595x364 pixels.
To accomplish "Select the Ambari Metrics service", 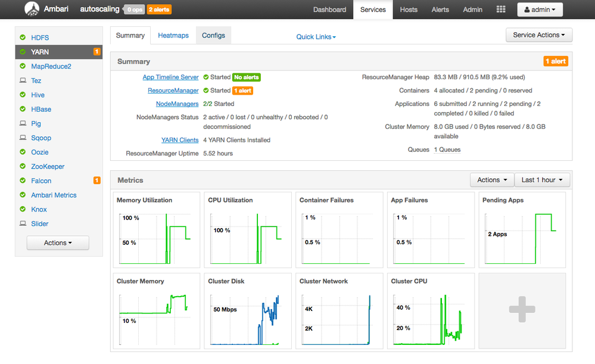I will [54, 195].
